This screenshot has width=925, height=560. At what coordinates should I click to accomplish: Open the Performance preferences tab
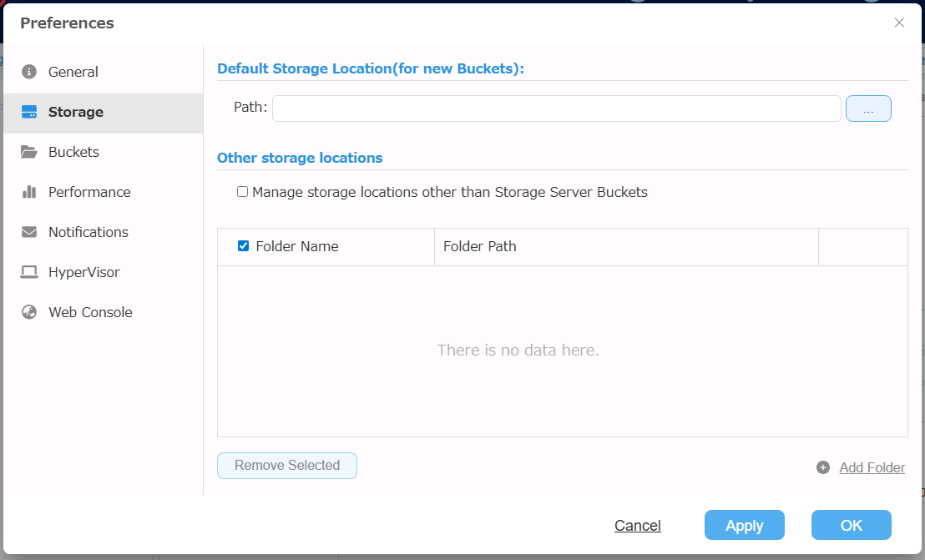(x=89, y=192)
